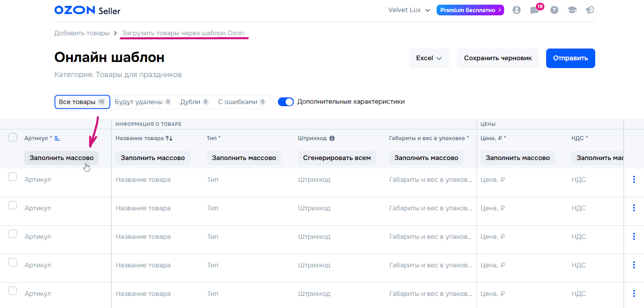The width and height of the screenshot is (644, 308).
Task: Select the С ошибками tab
Action: tap(242, 102)
